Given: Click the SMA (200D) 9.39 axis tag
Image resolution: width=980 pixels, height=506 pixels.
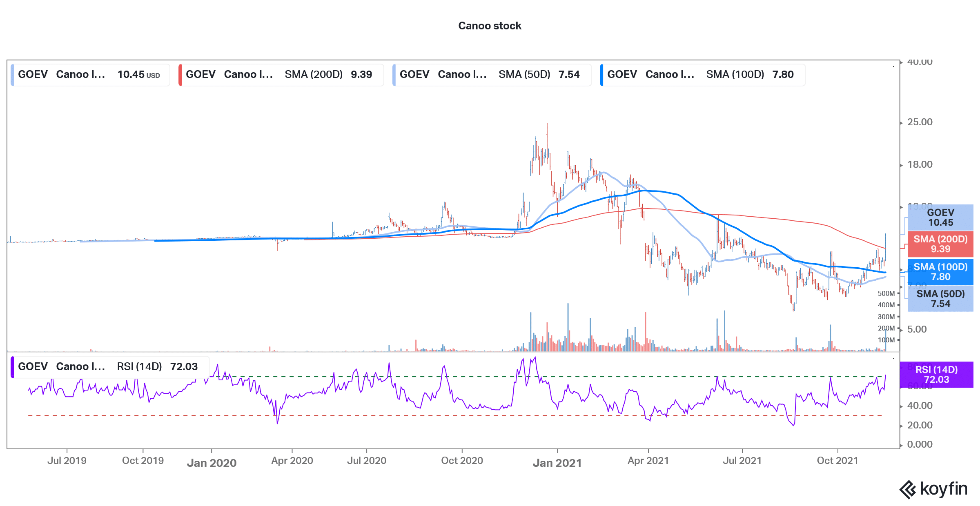Looking at the screenshot, I should click(x=940, y=244).
